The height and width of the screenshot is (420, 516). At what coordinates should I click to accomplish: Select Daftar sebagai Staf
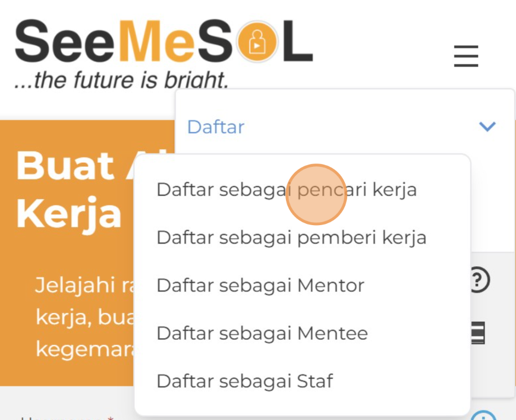(244, 380)
